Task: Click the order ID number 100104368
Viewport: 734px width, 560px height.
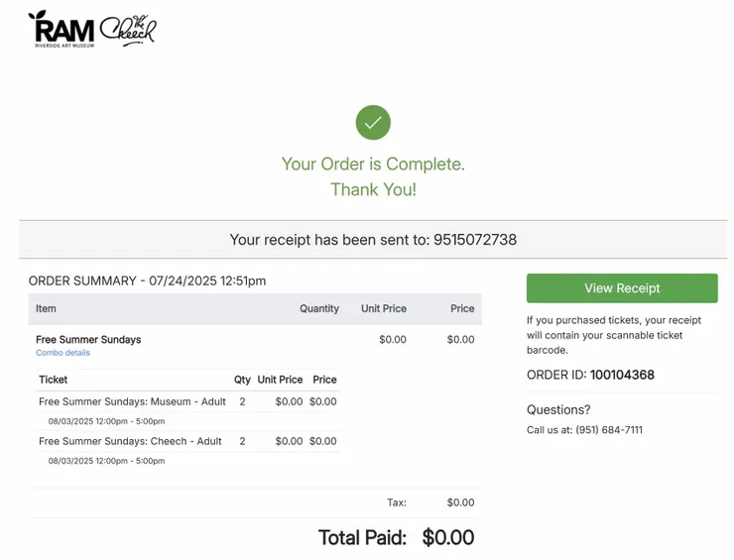Action: click(x=622, y=376)
